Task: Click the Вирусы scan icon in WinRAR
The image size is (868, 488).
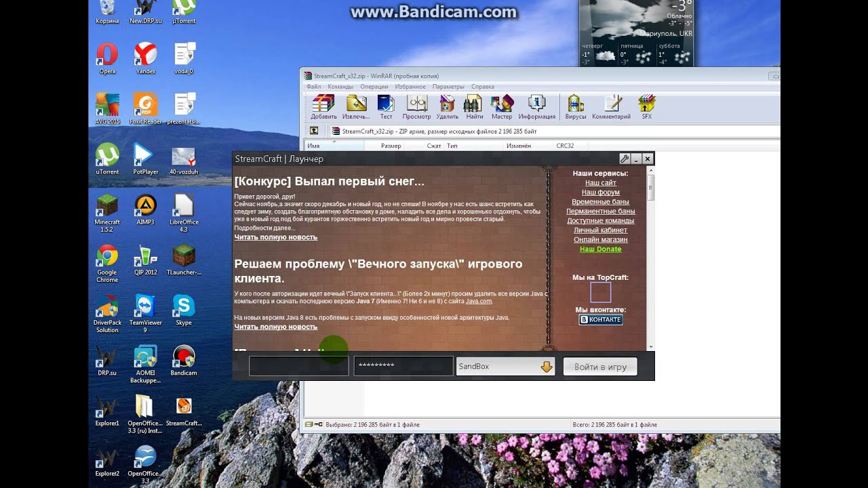Action: point(576,107)
